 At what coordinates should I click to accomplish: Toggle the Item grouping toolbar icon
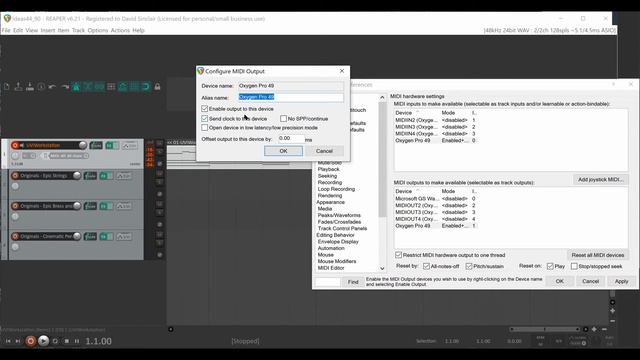click(x=99, y=87)
